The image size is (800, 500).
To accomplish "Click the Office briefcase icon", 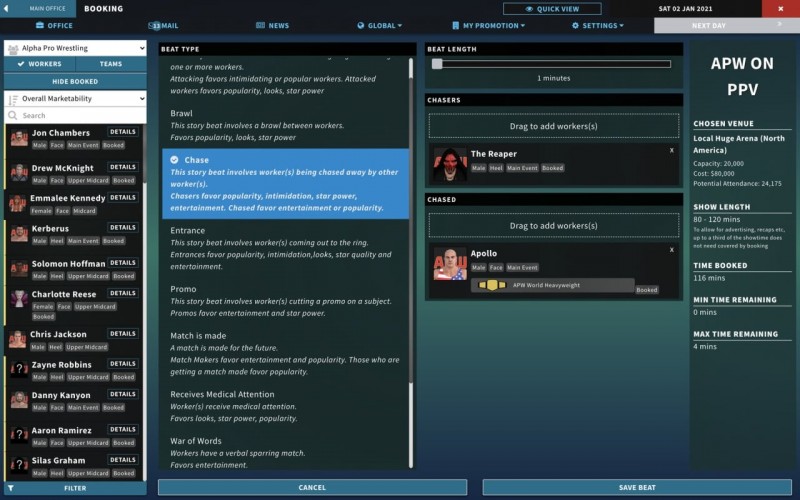I will pos(40,25).
